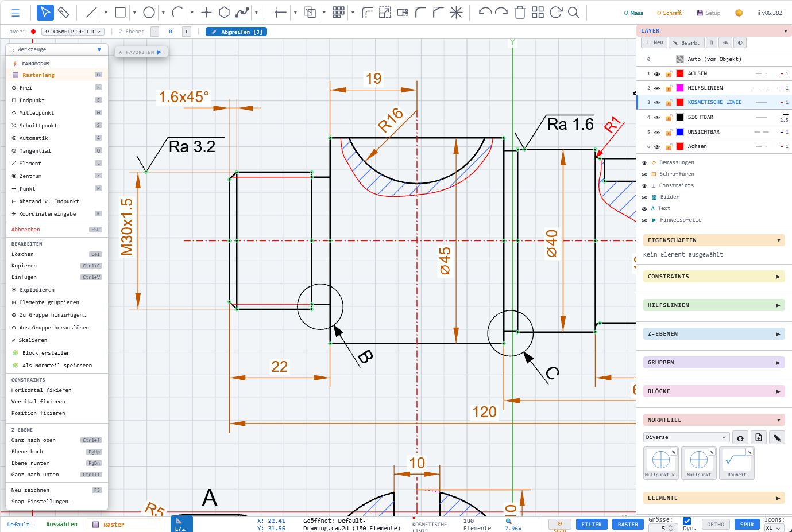Select the scale tool icon
The image size is (792, 532).
tap(385, 13)
